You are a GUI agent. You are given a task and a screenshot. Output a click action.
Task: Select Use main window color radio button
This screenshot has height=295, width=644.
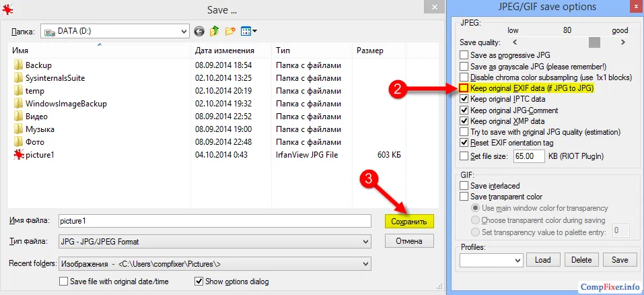[x=475, y=208]
